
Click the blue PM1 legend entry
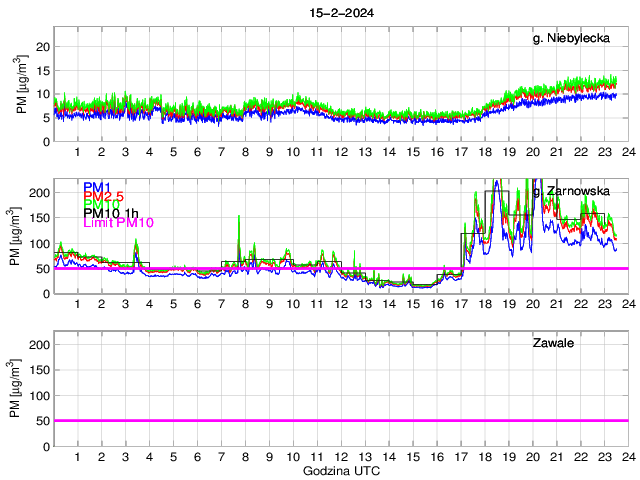(97, 187)
